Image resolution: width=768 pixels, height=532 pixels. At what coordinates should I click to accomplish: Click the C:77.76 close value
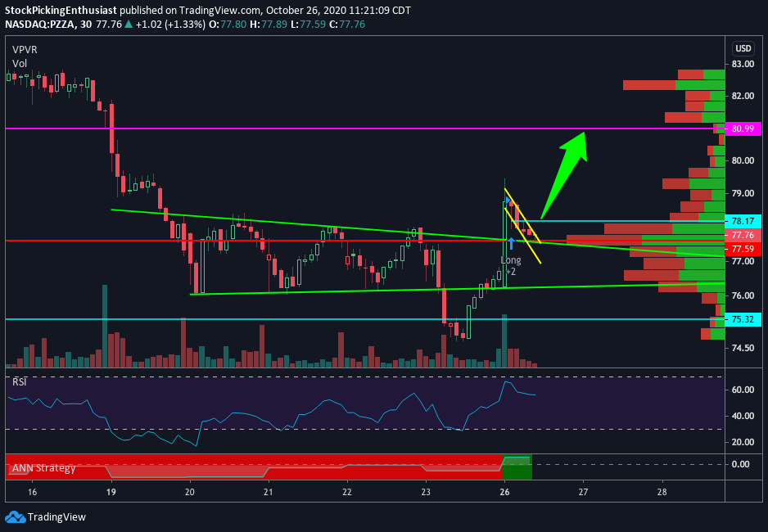coord(347,24)
